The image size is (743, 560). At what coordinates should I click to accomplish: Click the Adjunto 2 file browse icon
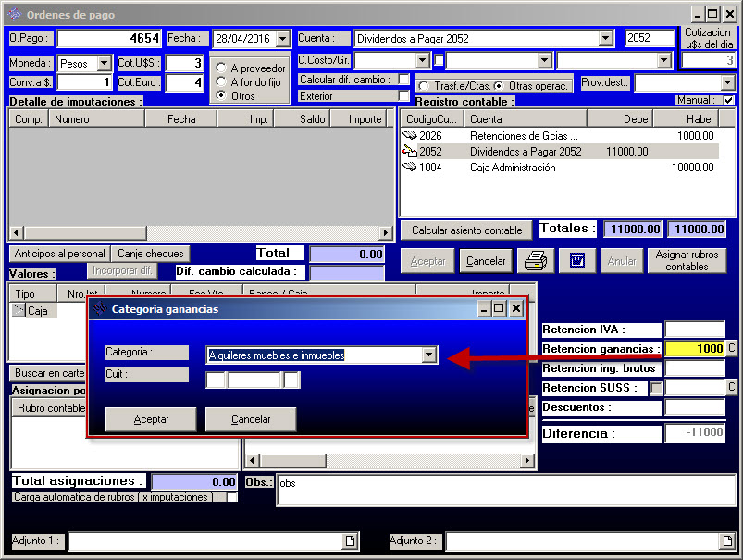[727, 541]
